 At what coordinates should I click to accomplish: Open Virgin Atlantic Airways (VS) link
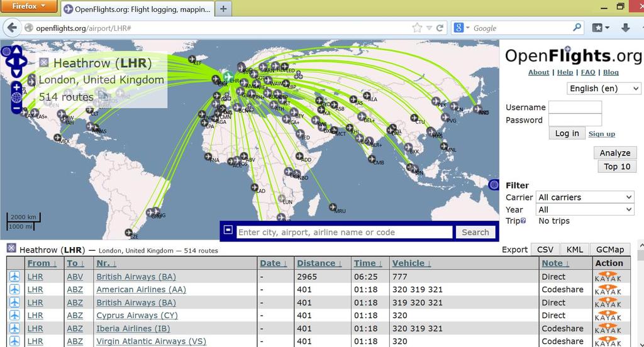pyautogui.click(x=151, y=341)
